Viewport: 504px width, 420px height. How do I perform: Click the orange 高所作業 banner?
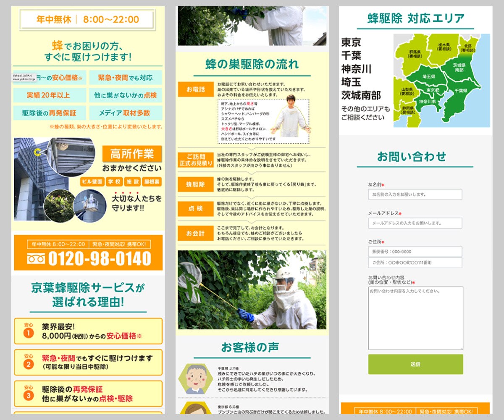tap(132, 154)
